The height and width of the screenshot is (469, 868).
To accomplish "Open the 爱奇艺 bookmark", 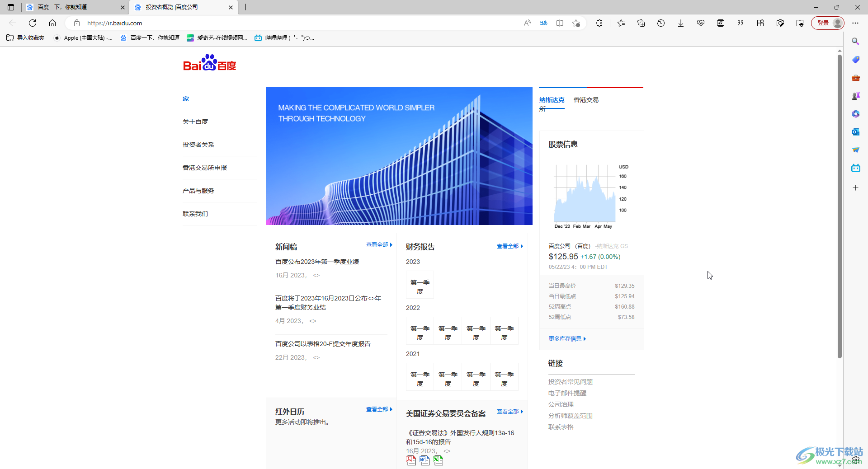I will (x=217, y=38).
